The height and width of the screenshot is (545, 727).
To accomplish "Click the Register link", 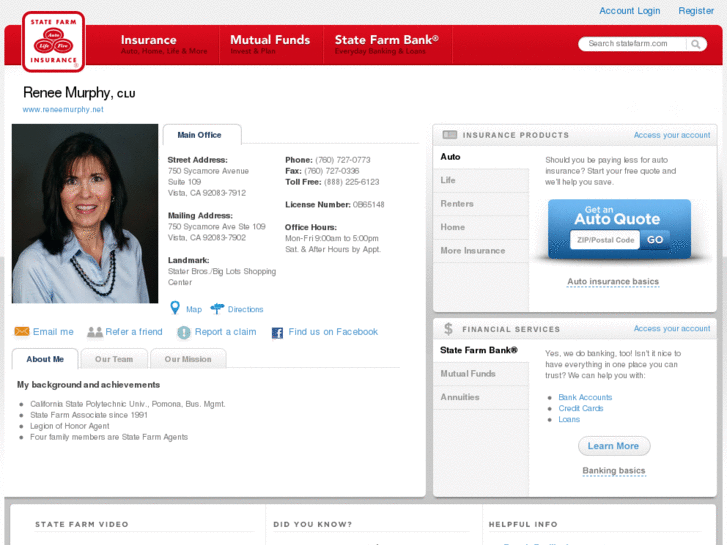I will click(696, 11).
